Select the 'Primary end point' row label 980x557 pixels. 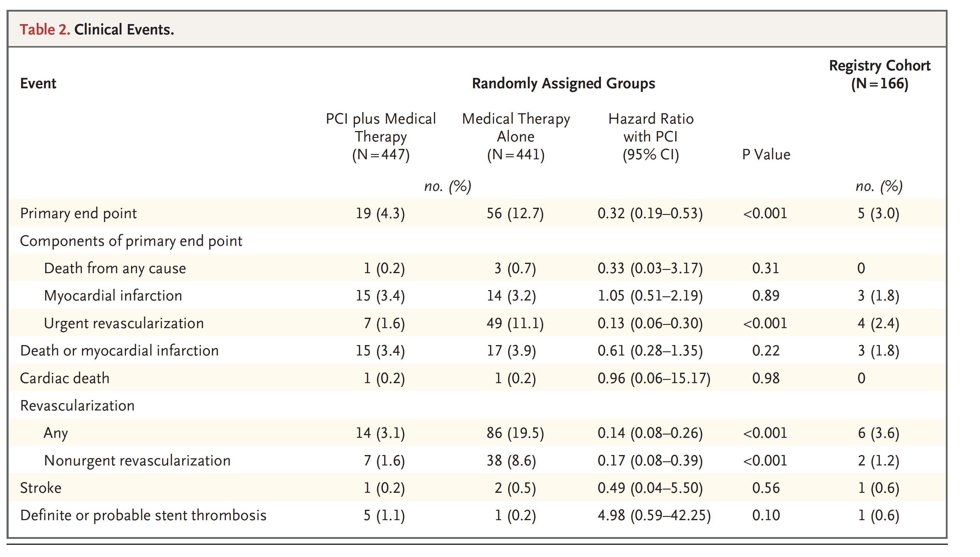pyautogui.click(x=78, y=213)
